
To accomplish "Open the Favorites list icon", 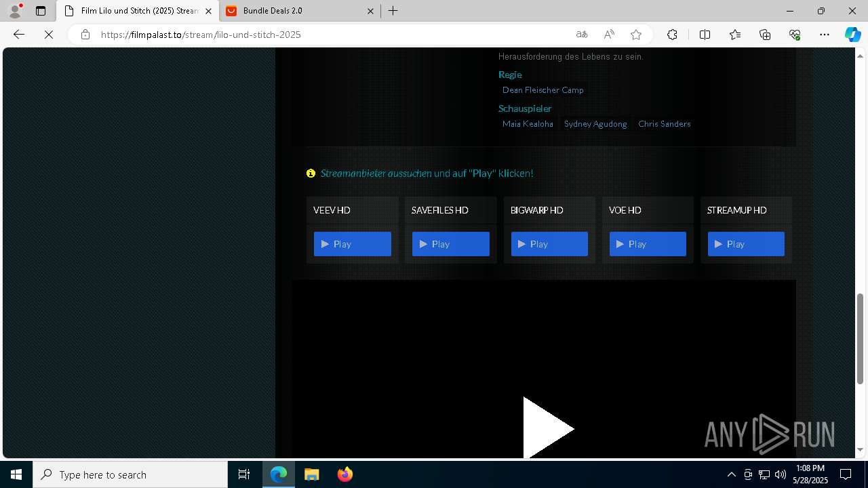I will click(735, 35).
